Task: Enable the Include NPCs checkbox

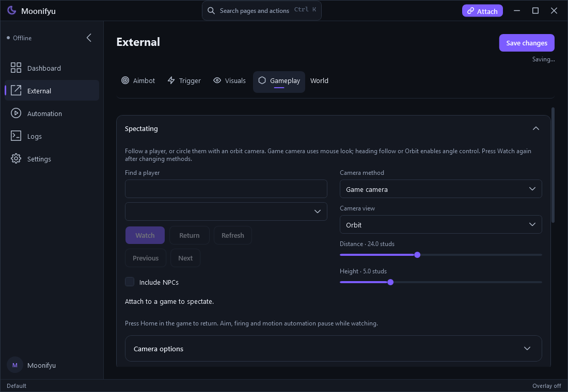Action: click(x=130, y=282)
